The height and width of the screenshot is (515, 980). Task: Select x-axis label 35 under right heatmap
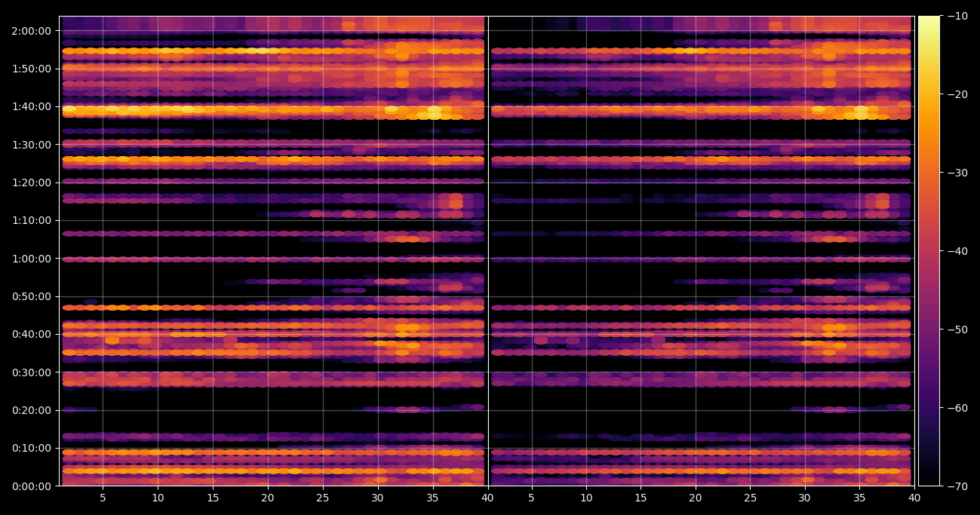860,498
